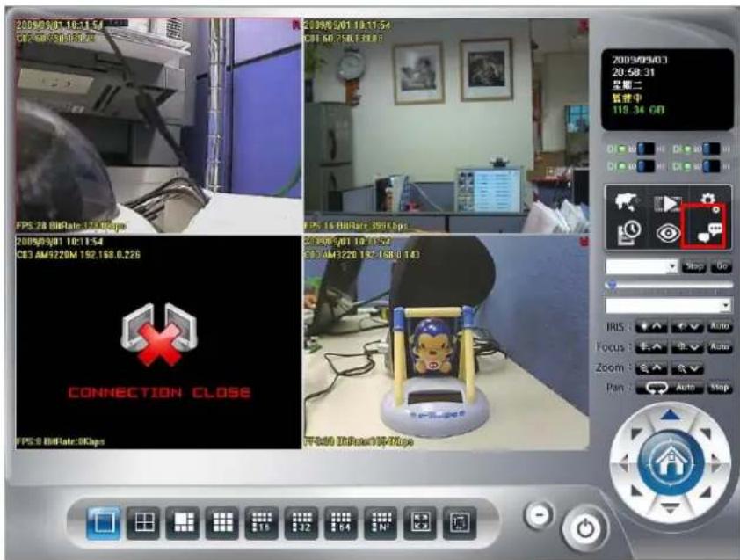Pan camera right with PTZ arrow

717,462
